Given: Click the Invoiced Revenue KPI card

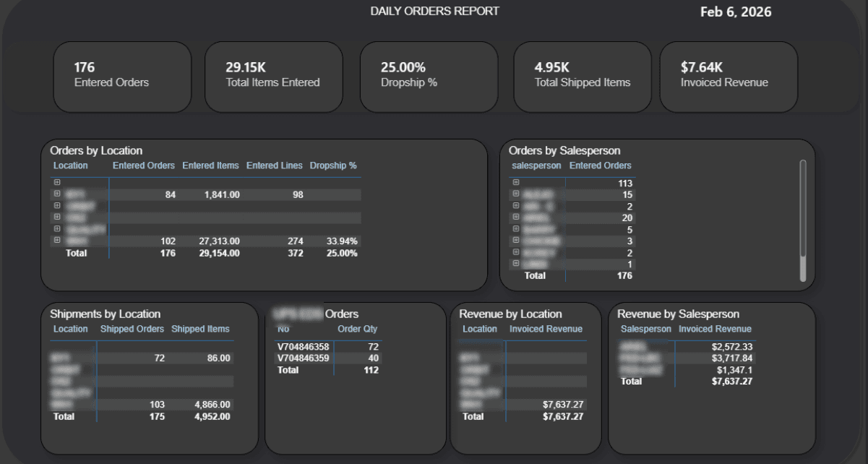Looking at the screenshot, I should point(728,77).
